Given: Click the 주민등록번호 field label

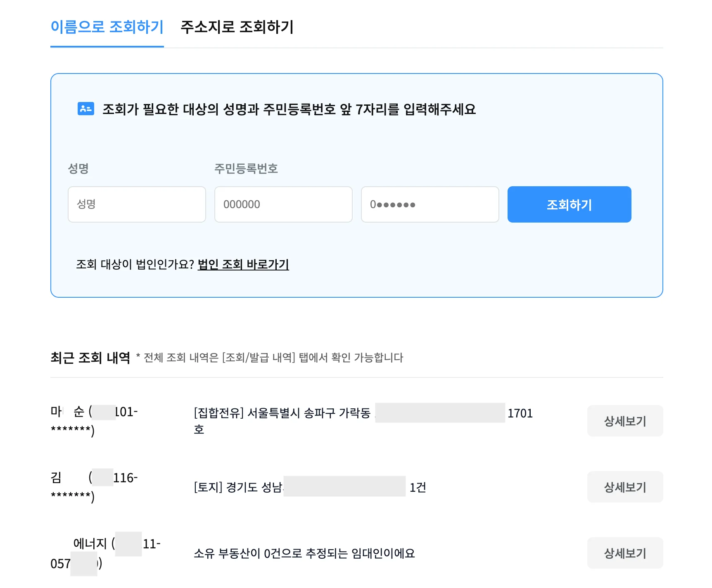Looking at the screenshot, I should 246,168.
